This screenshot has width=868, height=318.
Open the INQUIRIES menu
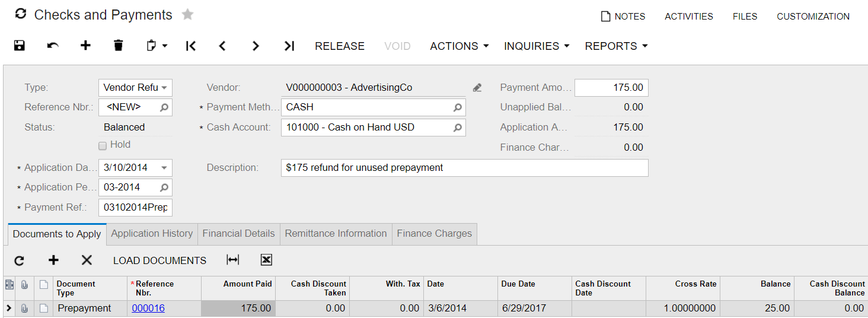point(537,46)
